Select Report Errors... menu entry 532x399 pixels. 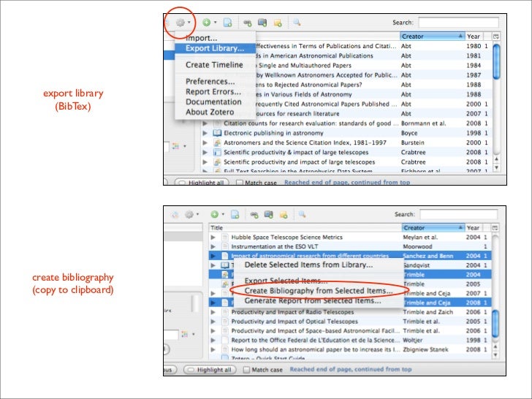[215, 91]
